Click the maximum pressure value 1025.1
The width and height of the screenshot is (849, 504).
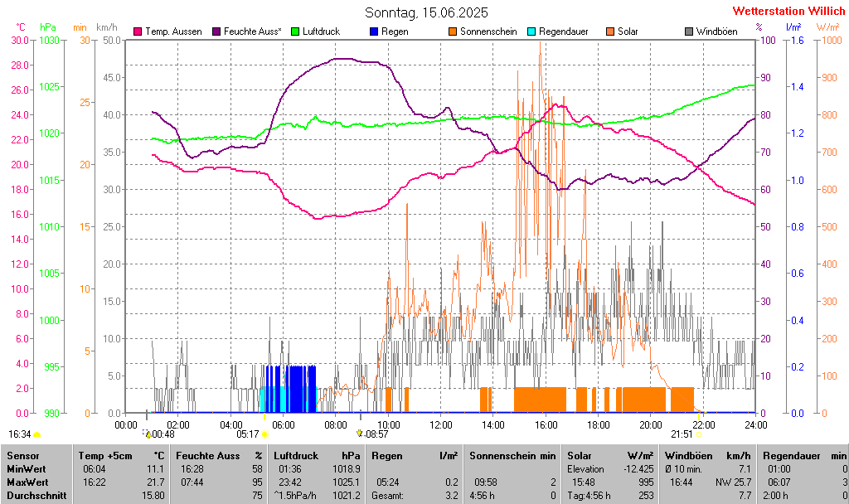(347, 482)
